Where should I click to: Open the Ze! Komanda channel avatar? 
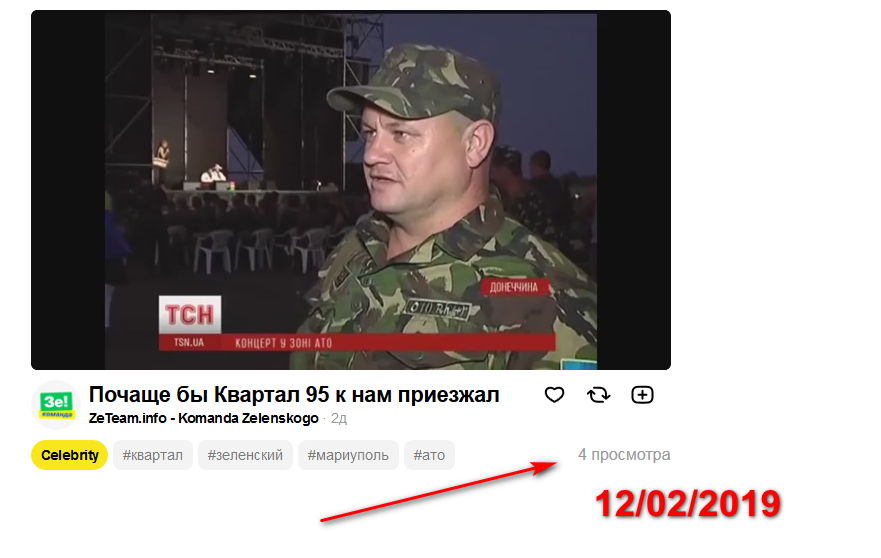[x=57, y=405]
